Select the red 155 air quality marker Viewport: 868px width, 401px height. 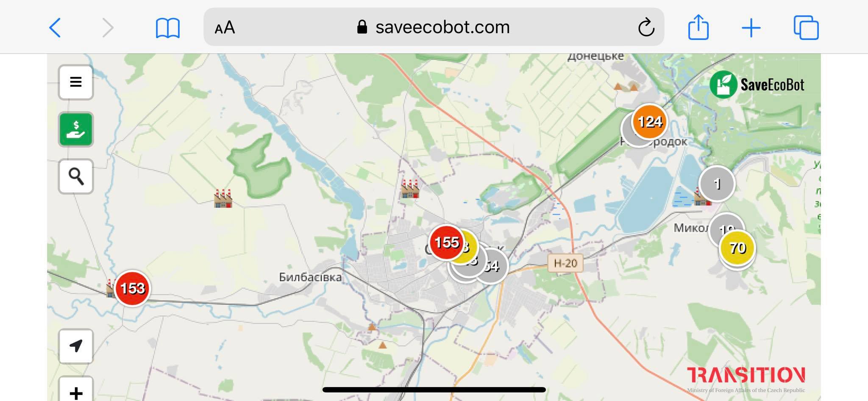pos(446,242)
